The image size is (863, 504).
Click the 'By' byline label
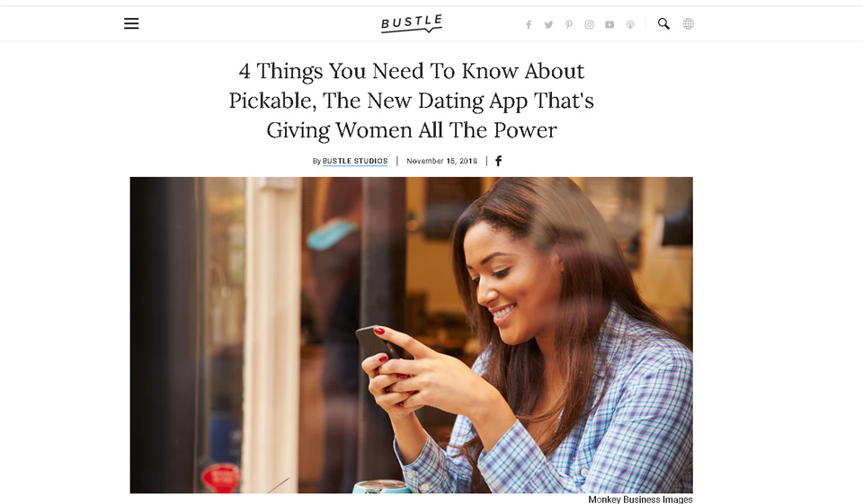click(x=316, y=161)
